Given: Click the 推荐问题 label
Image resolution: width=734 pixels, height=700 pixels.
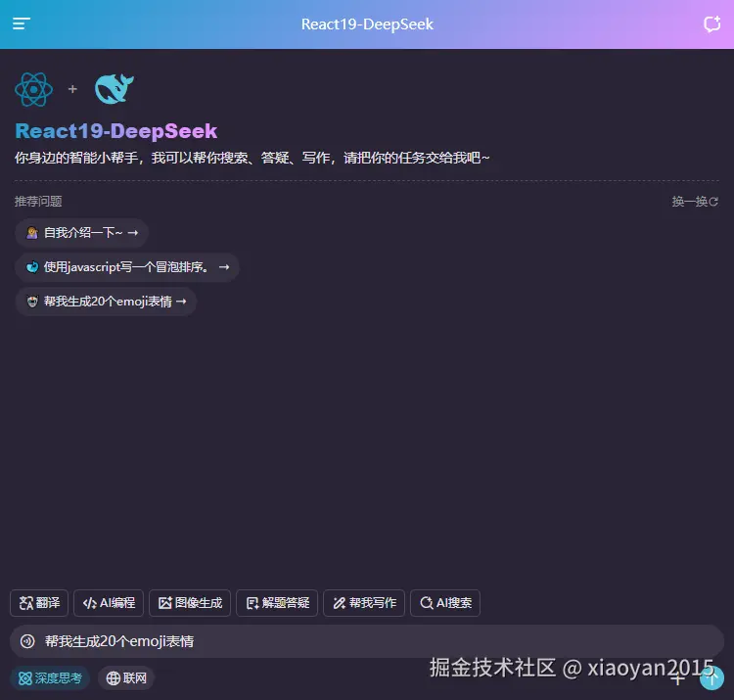Looking at the screenshot, I should click(38, 202).
